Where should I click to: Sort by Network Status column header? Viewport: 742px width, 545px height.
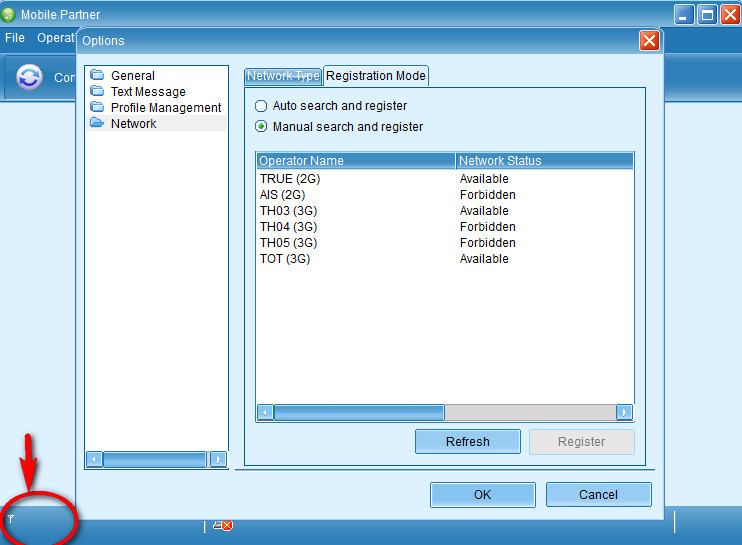tap(545, 160)
